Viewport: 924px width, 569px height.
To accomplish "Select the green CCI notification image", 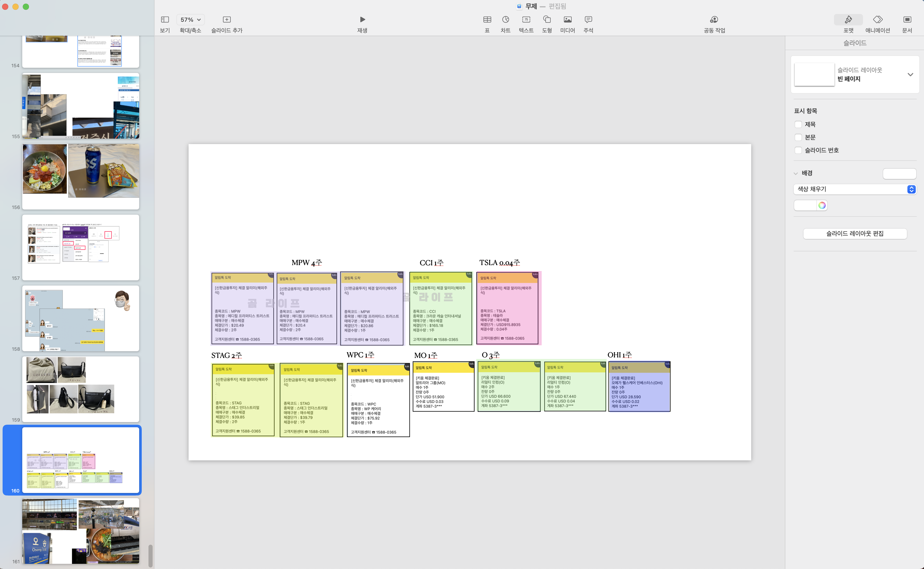I will 441,308.
